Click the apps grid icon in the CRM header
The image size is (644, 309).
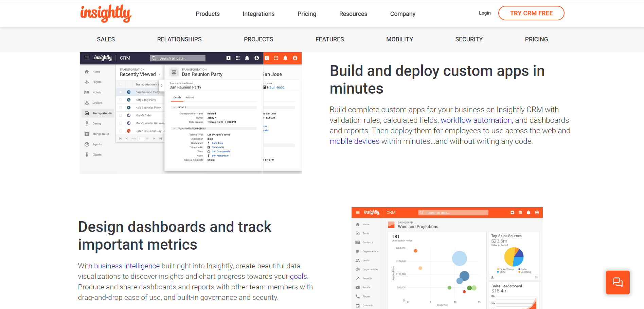(237, 58)
